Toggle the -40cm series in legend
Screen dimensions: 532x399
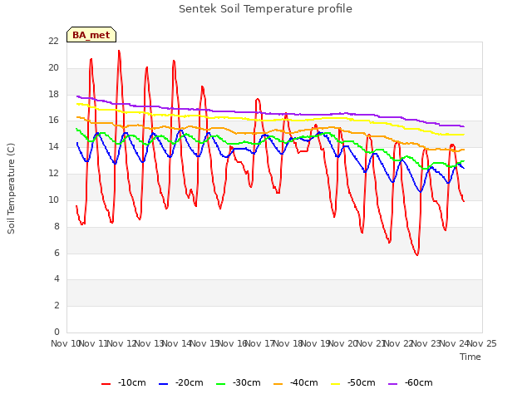pyautogui.click(x=296, y=383)
